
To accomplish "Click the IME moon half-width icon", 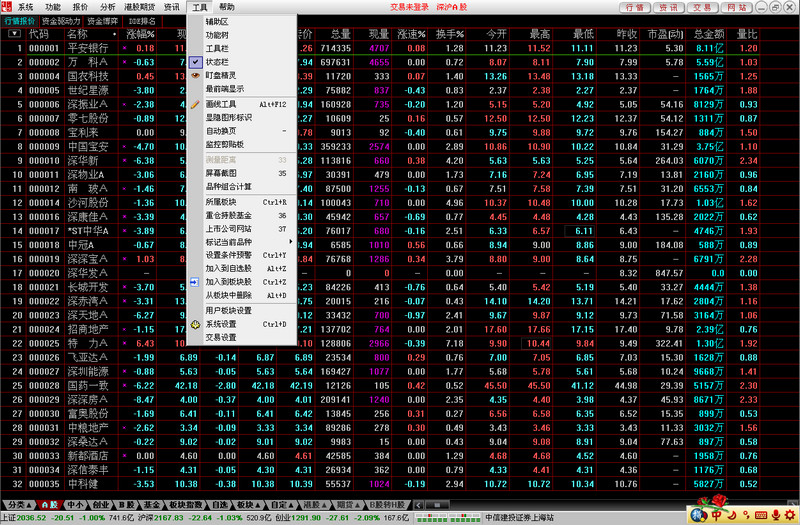I will (x=732, y=515).
